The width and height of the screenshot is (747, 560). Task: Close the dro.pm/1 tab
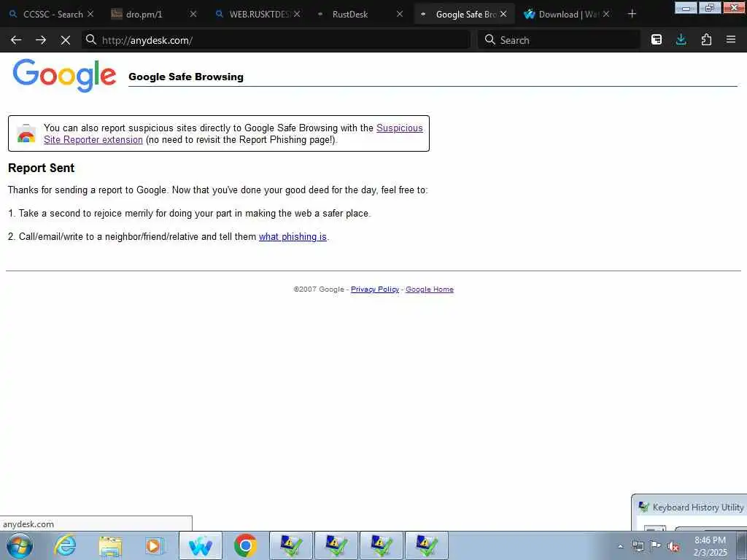(193, 15)
